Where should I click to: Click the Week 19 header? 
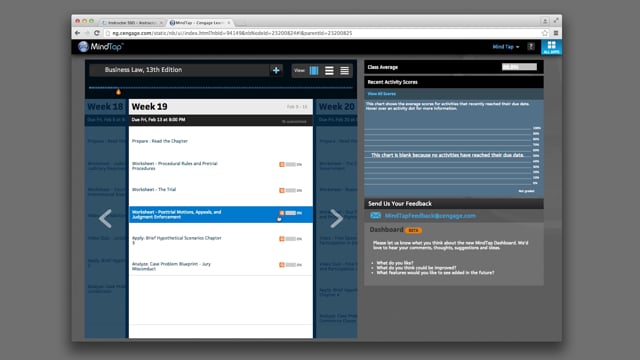pos(221,107)
